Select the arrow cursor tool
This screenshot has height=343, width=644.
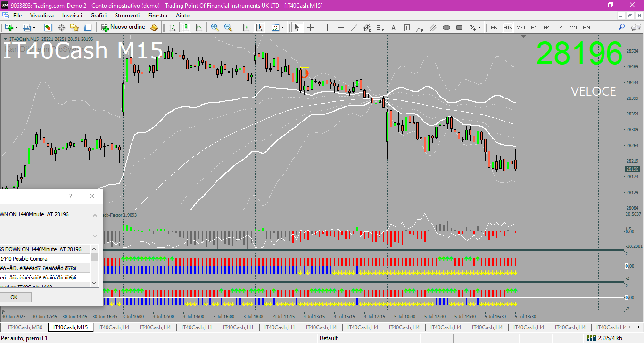click(297, 27)
